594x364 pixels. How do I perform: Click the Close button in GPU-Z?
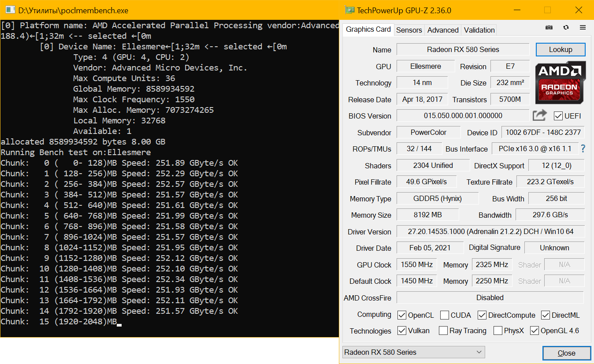tap(566, 353)
